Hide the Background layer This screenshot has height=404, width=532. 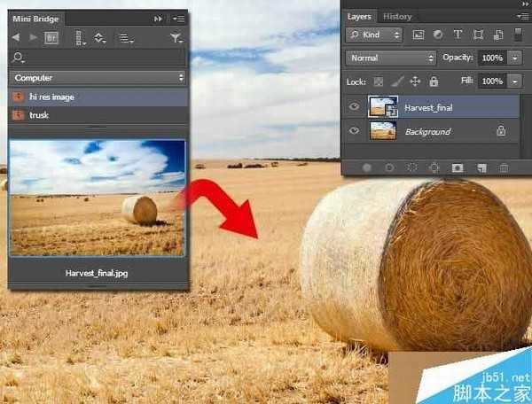(x=355, y=131)
